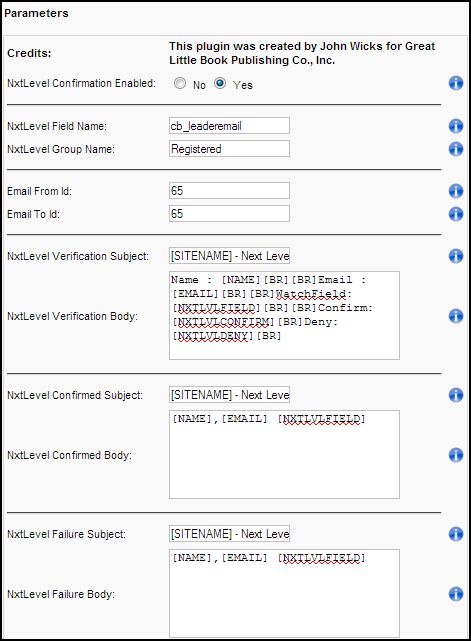471x641 pixels.
Task: Click into NxtLevel Confirmed Body textarea
Action: 285,454
